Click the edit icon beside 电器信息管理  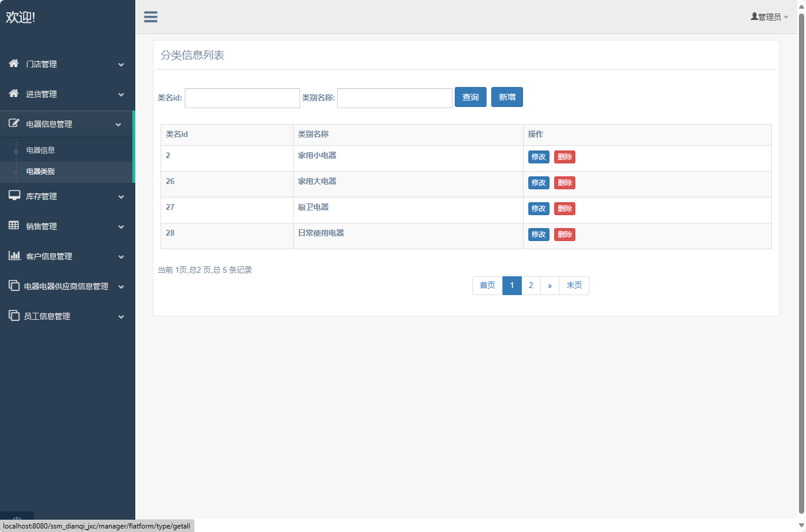[14, 123]
